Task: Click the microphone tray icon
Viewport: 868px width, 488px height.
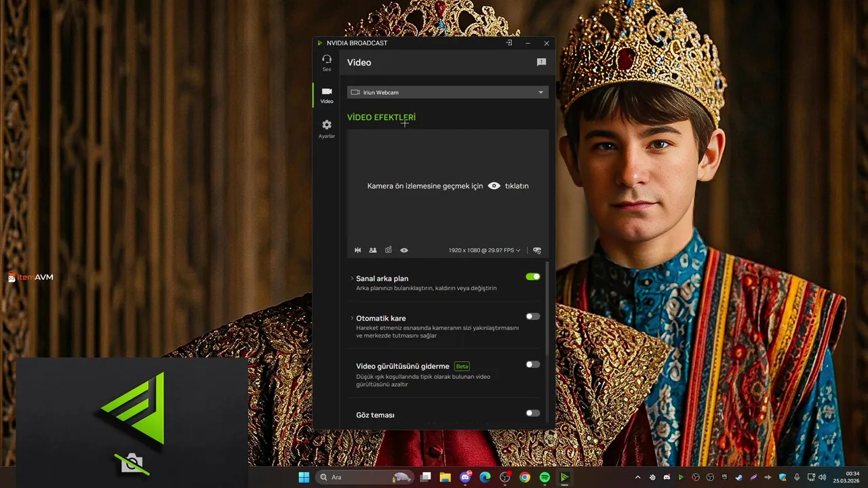Action: (x=797, y=477)
